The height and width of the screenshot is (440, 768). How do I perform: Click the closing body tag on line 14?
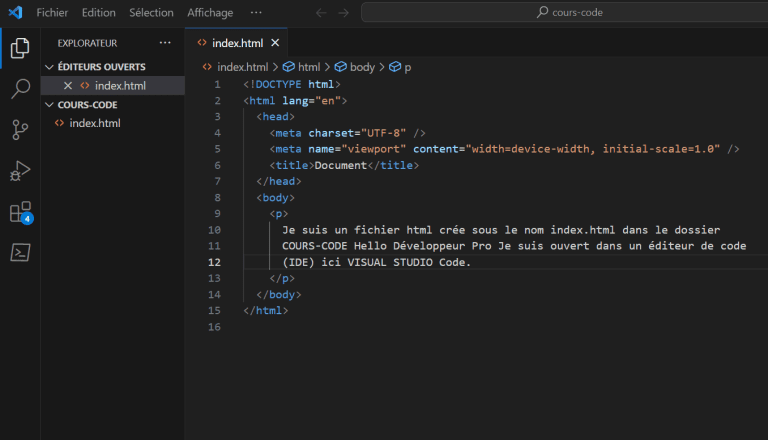click(x=279, y=295)
